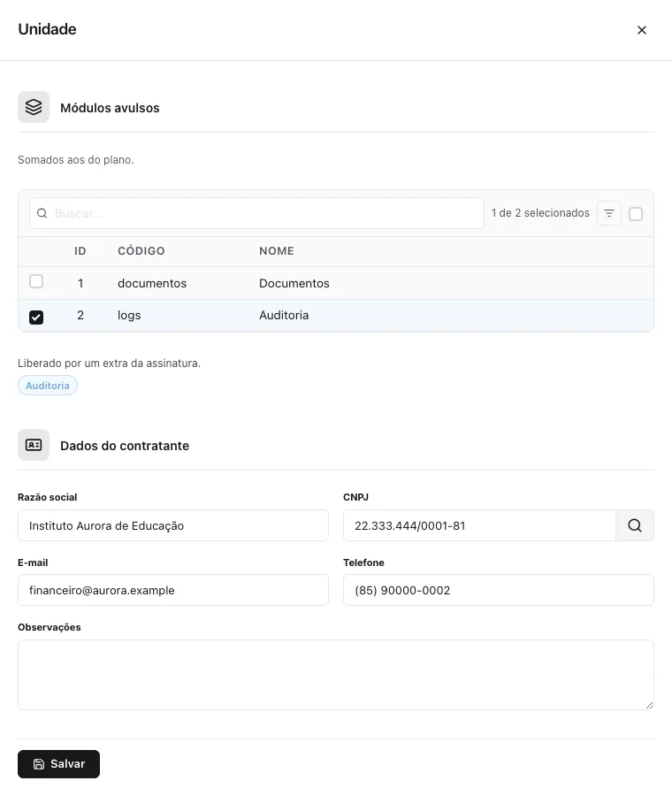Sort by the CÓDIGO column header

[141, 251]
